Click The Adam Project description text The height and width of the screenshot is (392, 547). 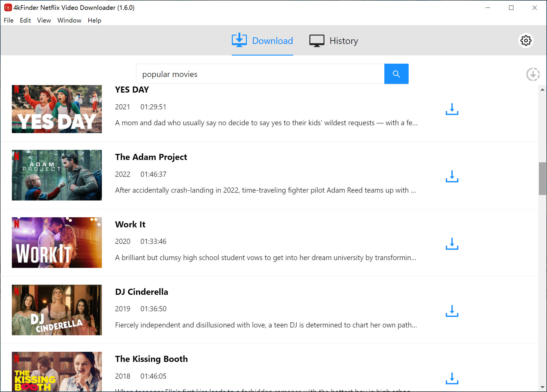point(265,190)
